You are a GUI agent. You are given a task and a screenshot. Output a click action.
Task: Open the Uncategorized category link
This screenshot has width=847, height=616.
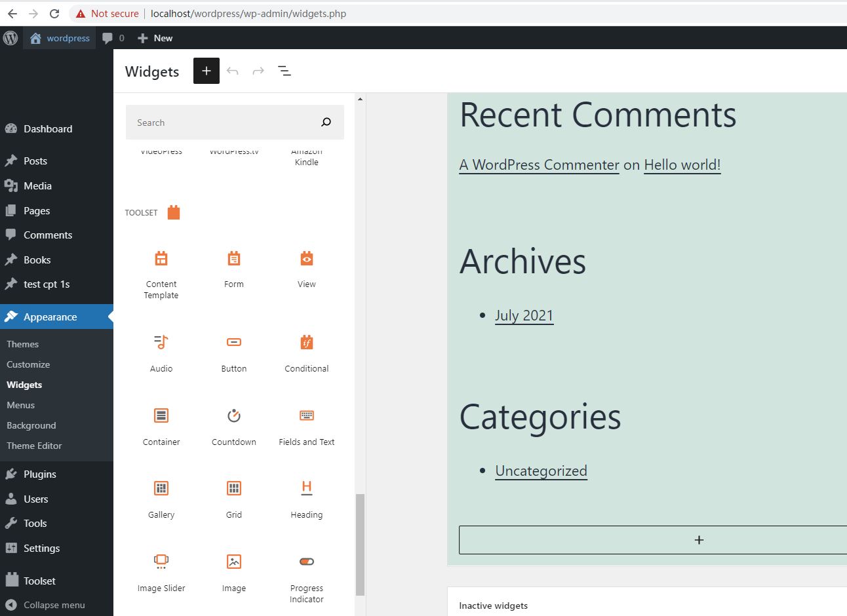pyautogui.click(x=542, y=471)
